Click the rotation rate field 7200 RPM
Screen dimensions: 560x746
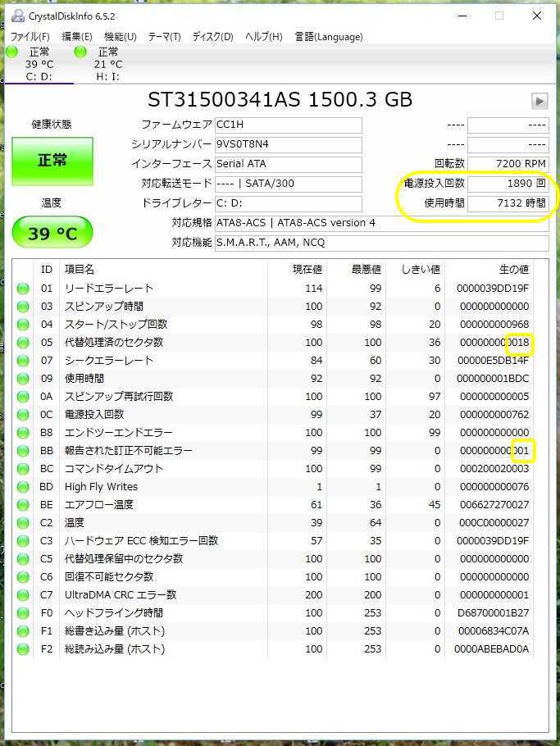pos(508,164)
